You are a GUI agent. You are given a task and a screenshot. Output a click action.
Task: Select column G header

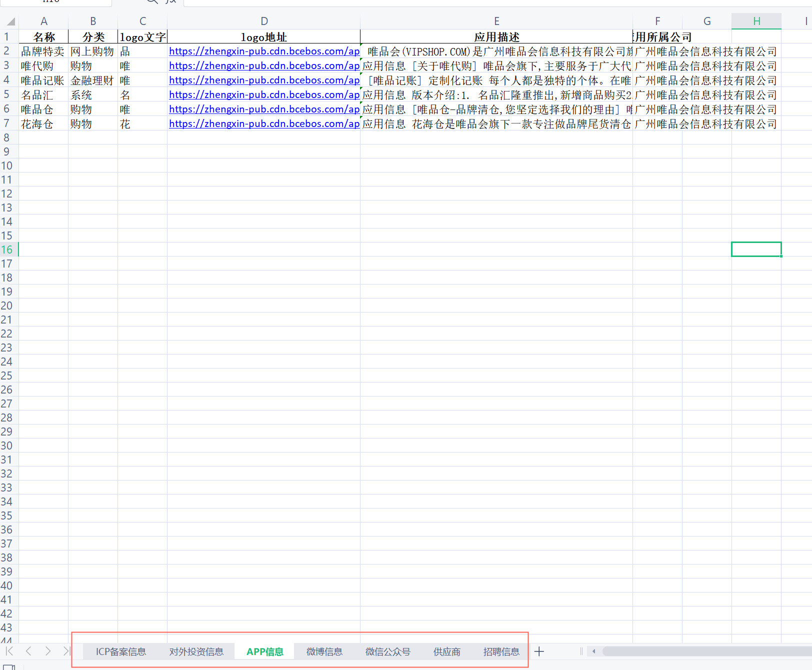click(707, 21)
